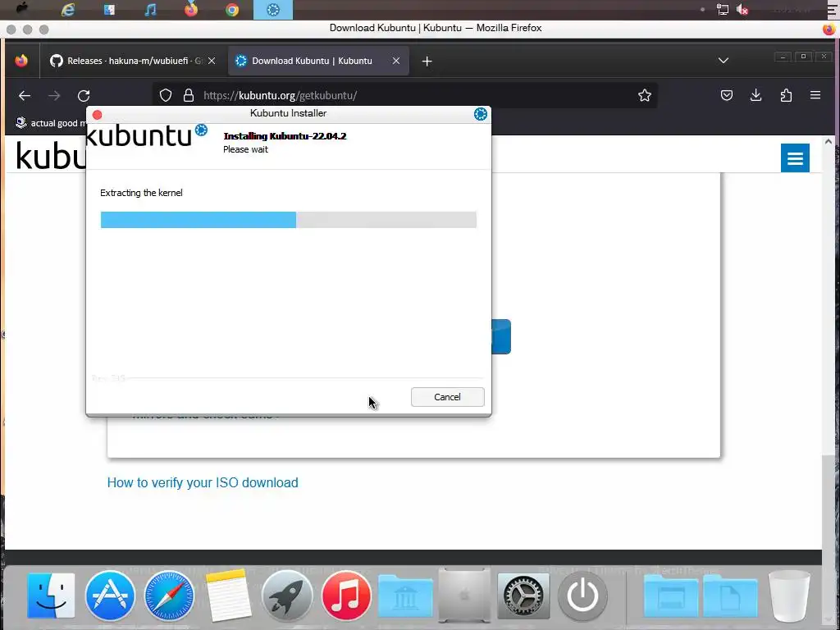The width and height of the screenshot is (840, 630).
Task: Click the Kubuntu gear icon in installer title bar
Action: click(x=481, y=113)
